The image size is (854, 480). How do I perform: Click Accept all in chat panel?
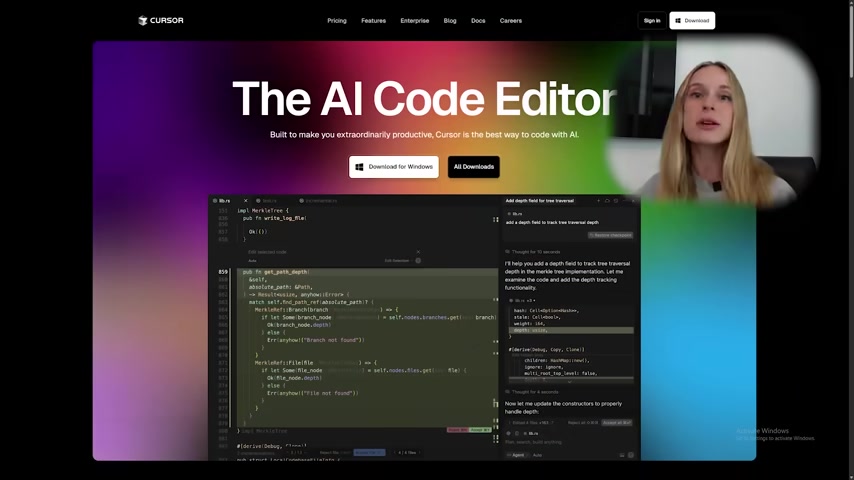click(617, 422)
